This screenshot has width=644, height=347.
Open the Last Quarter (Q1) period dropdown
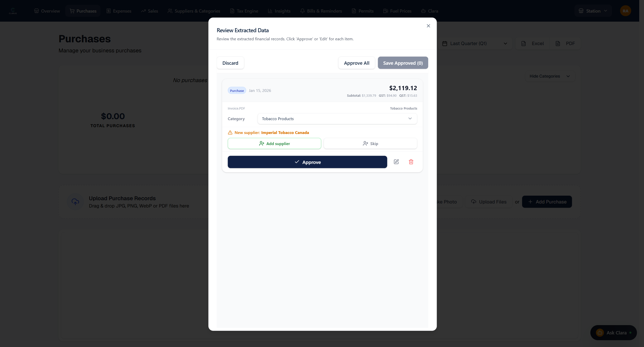(475, 44)
